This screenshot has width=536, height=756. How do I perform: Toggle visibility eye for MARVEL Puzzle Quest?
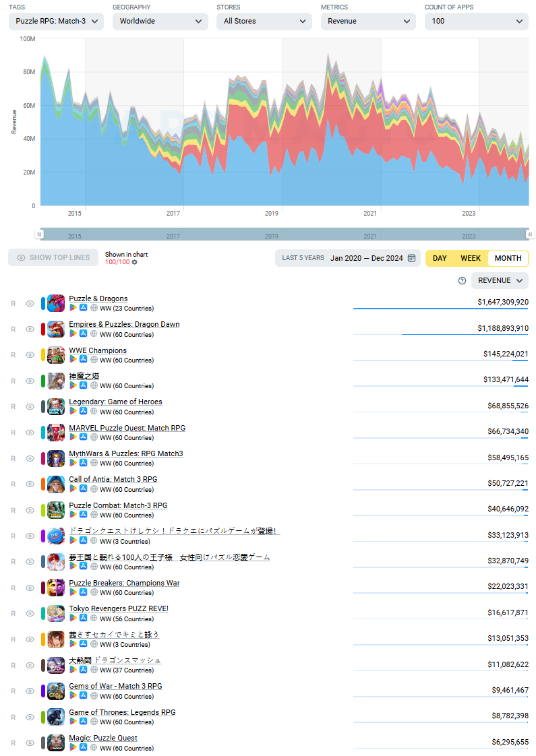pyautogui.click(x=30, y=433)
